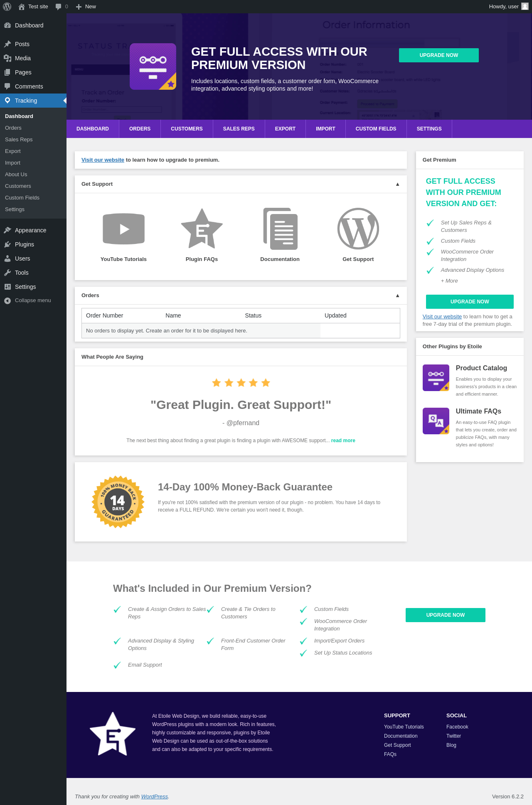Open the YouTube Tutorials play icon
Viewport: 532px width, 805px height.
pyautogui.click(x=123, y=229)
